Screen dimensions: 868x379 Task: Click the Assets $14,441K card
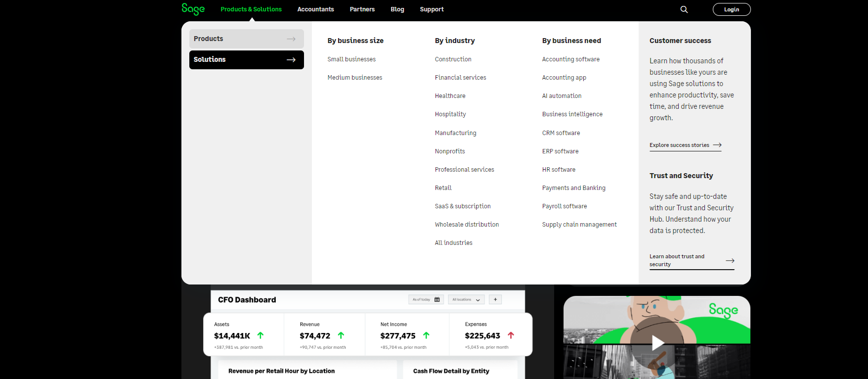tap(244, 334)
